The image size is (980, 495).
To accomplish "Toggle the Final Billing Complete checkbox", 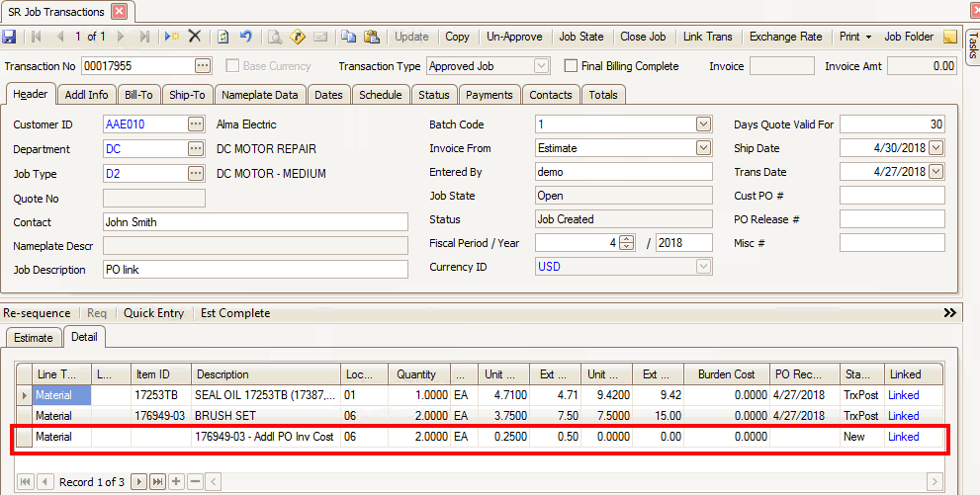I will click(x=571, y=66).
